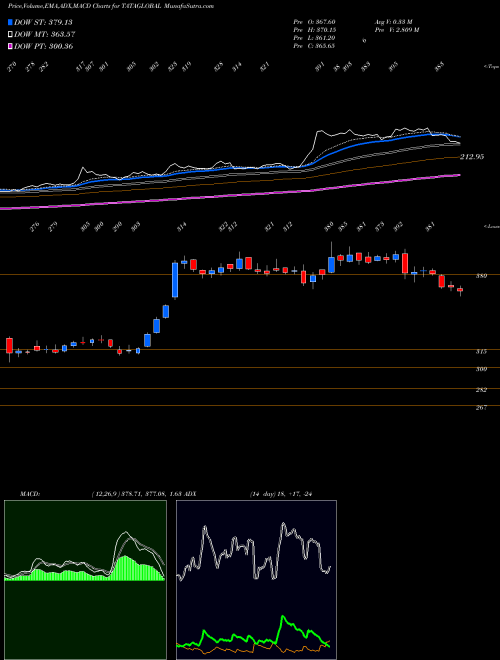
Task: Open the green MACD histogram panel
Action: (x=85, y=580)
